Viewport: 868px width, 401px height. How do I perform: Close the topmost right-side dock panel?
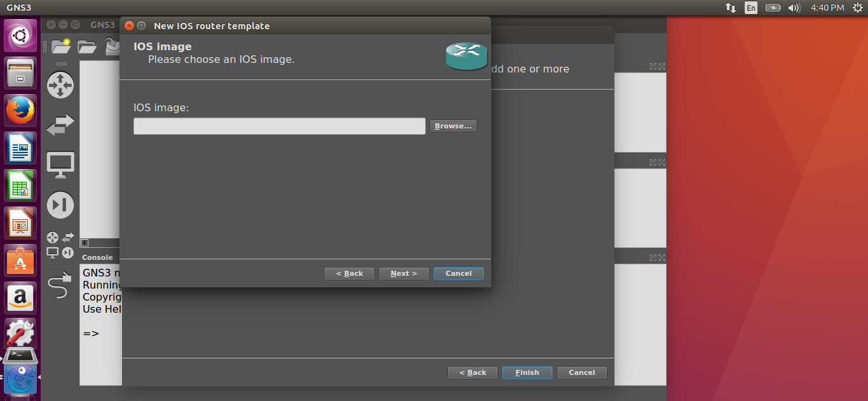(661, 66)
